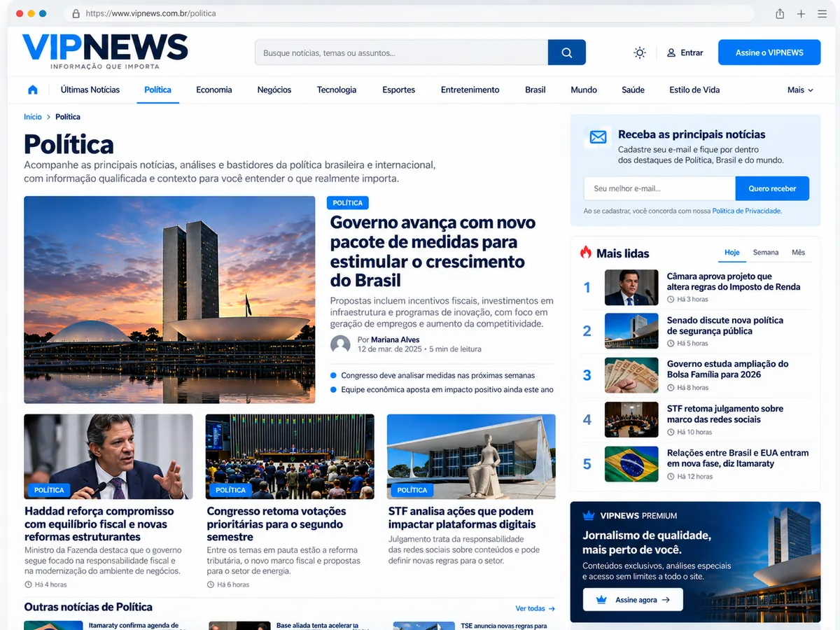
Task: Open STF retoma julgamento redes sociais
Action: click(724, 414)
